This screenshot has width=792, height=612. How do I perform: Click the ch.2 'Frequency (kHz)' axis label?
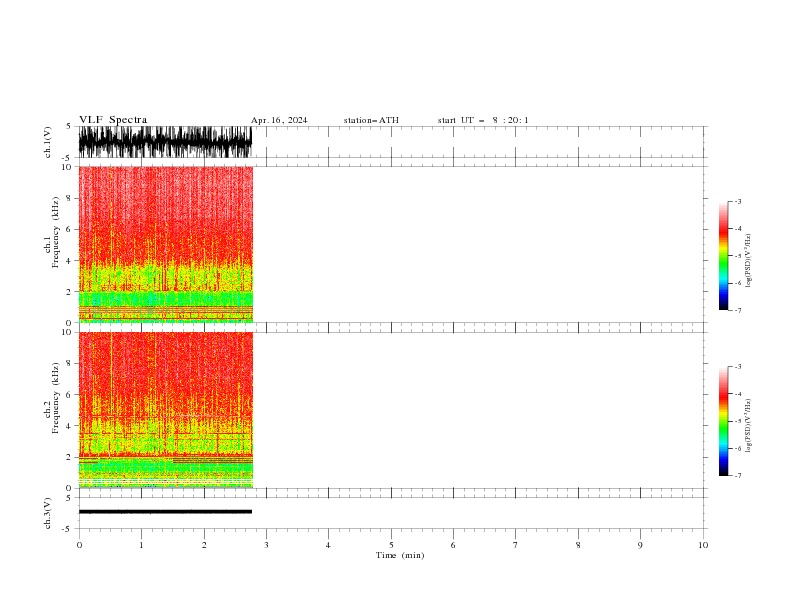[56, 398]
